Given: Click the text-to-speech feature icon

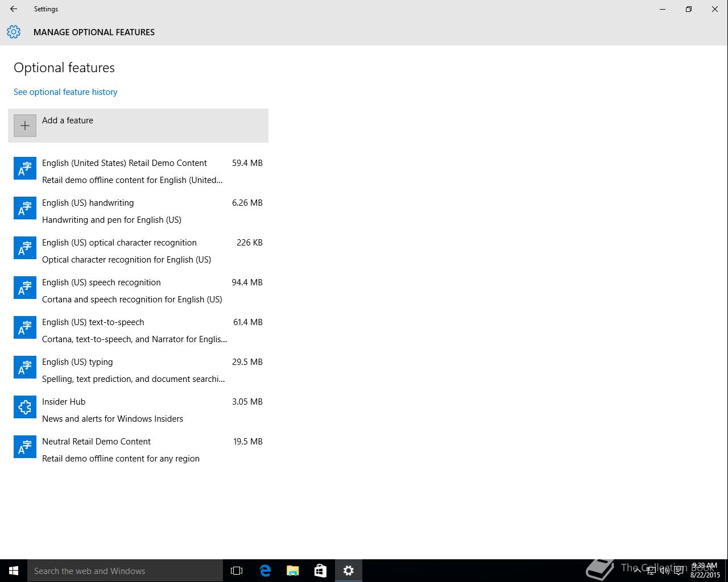Looking at the screenshot, I should tap(25, 327).
